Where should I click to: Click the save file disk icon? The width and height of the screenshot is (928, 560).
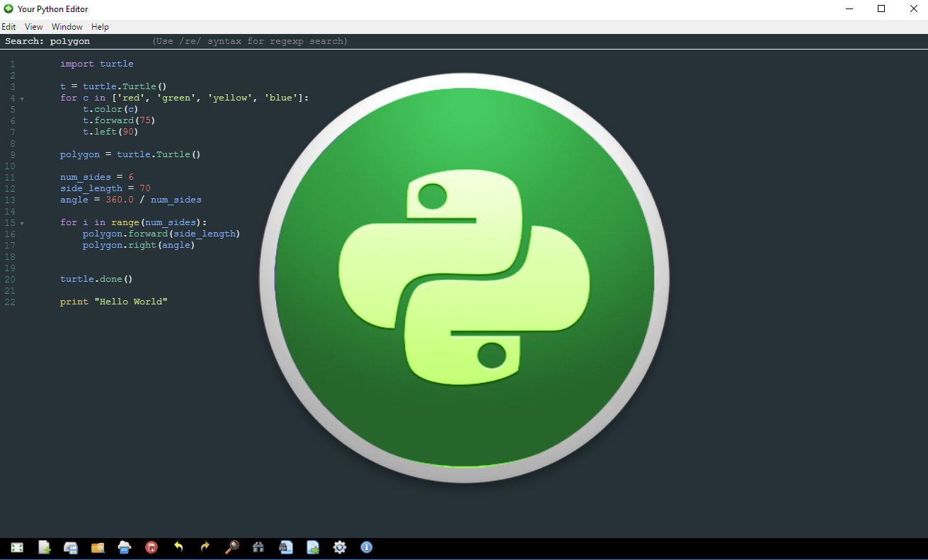point(71,547)
